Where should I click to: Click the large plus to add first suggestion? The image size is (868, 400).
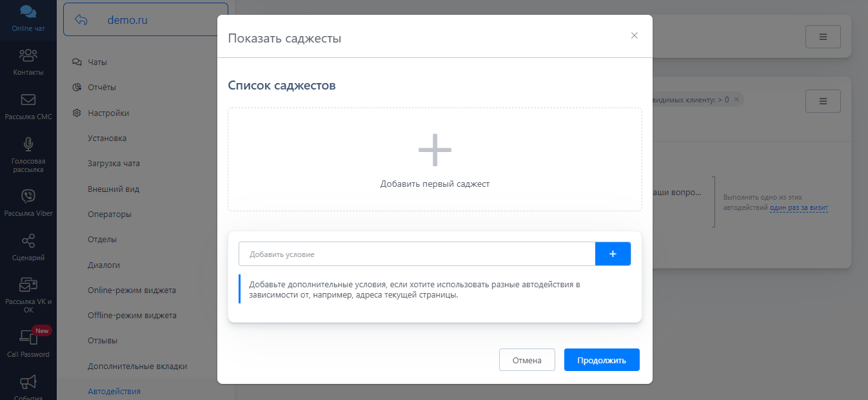click(x=435, y=151)
